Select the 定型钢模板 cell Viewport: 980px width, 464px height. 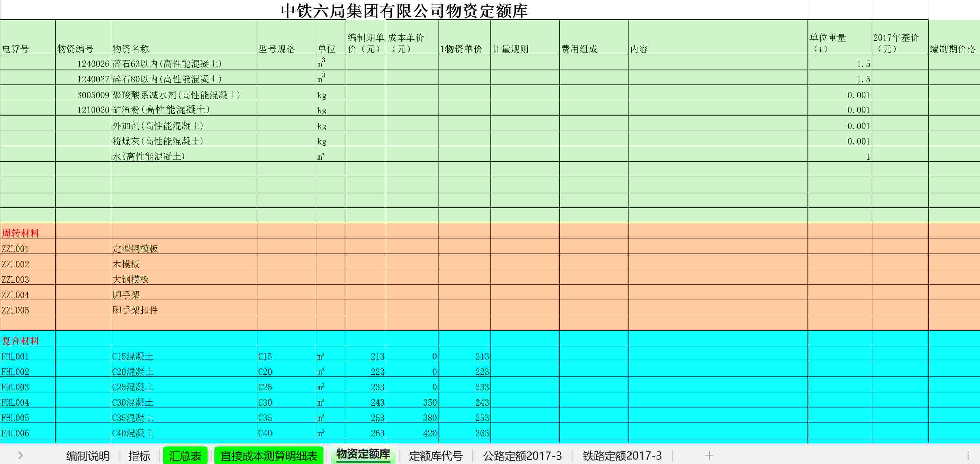point(184,247)
